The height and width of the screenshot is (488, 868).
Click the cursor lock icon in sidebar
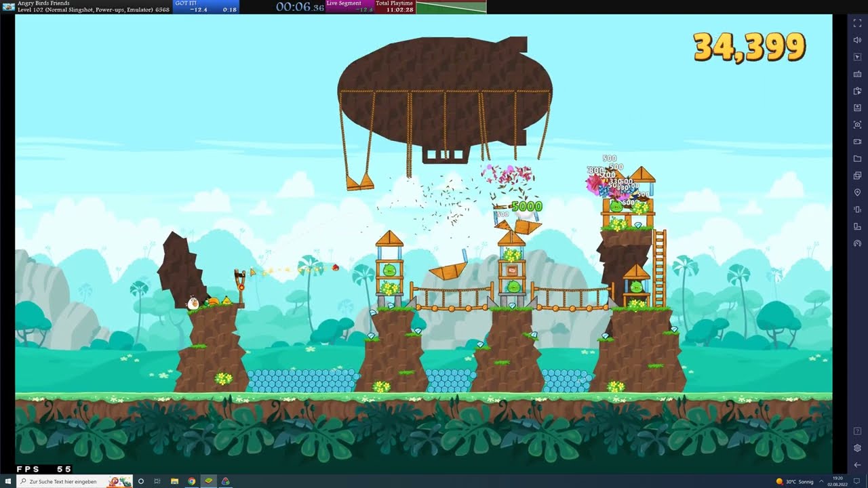[x=857, y=57]
